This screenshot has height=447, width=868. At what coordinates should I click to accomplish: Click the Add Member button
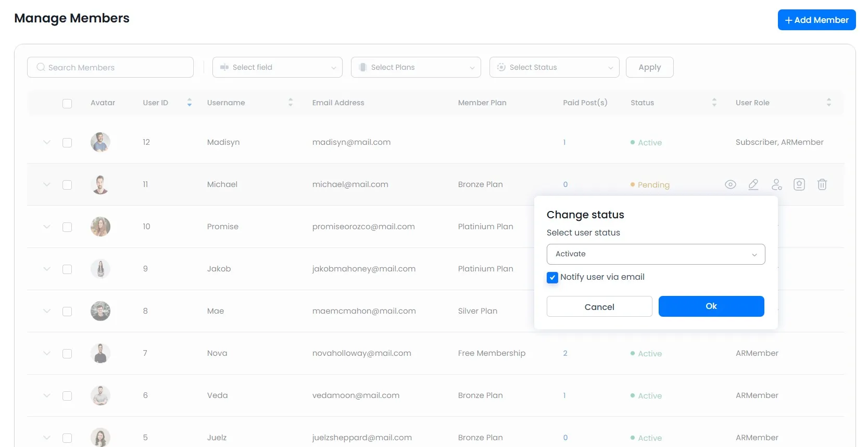(x=816, y=20)
